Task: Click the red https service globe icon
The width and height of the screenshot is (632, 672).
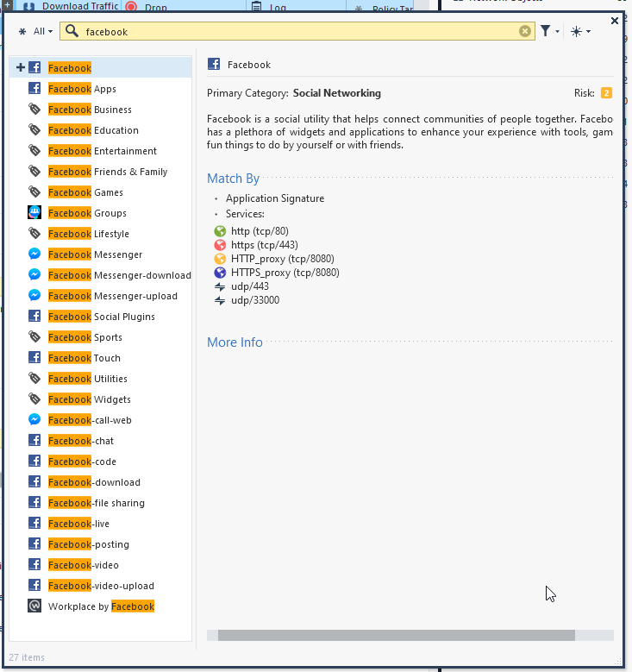Action: tap(220, 245)
